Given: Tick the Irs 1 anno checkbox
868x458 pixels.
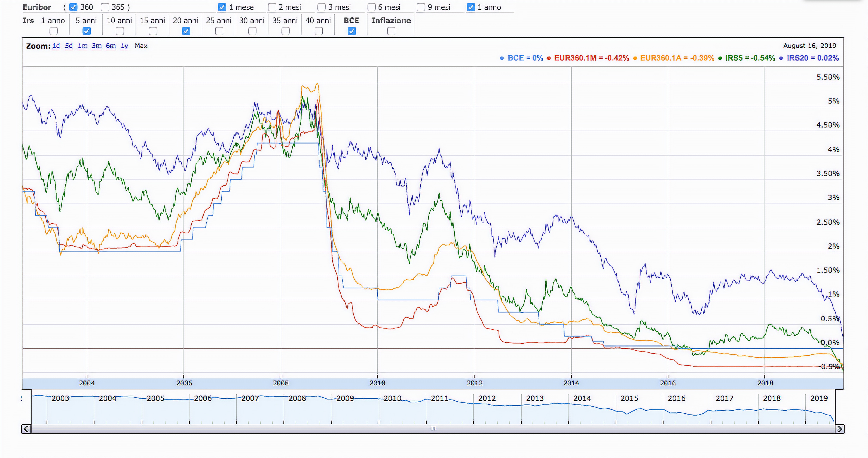Looking at the screenshot, I should (x=53, y=31).
